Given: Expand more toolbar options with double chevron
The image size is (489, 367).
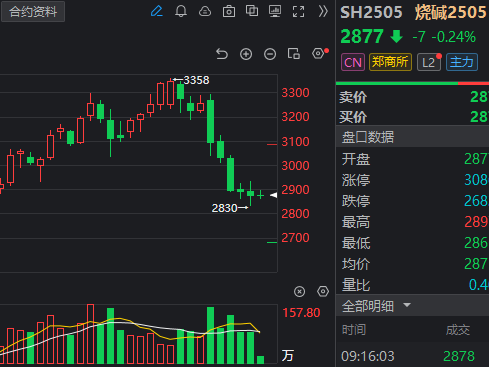Looking at the screenshot, I should click(x=323, y=12).
